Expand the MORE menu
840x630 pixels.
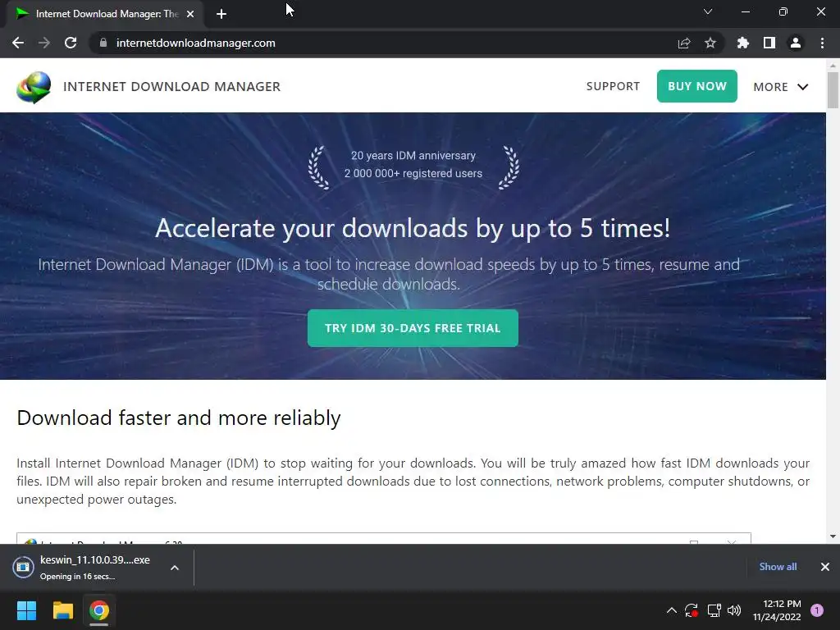coord(781,87)
